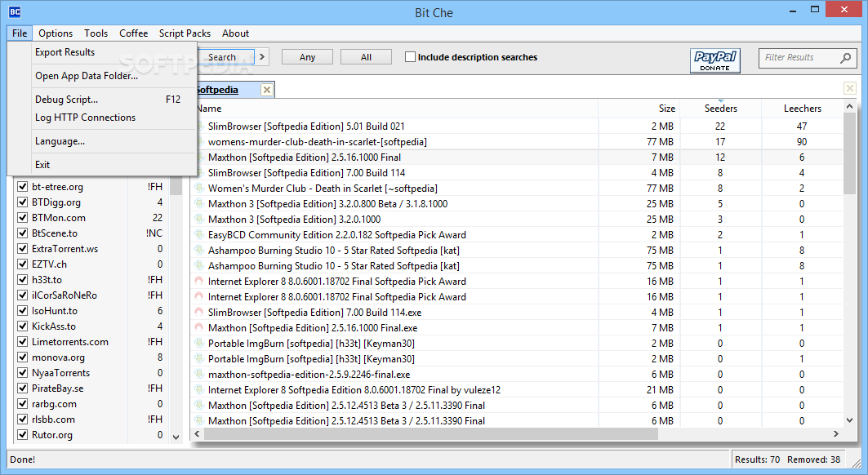
Task: Toggle the BtScene.to checkbox
Action: click(x=22, y=233)
